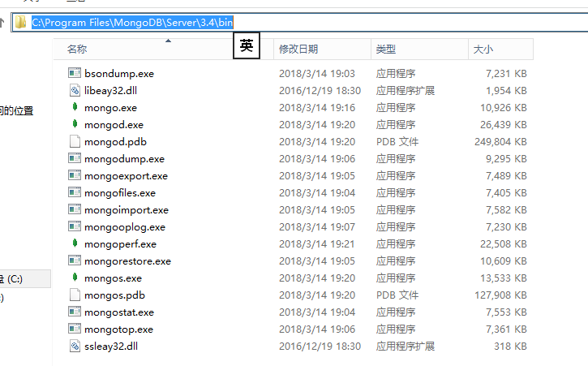This screenshot has height=366, width=588.
Task: Select the file name mongotop.exe
Action: point(119,329)
